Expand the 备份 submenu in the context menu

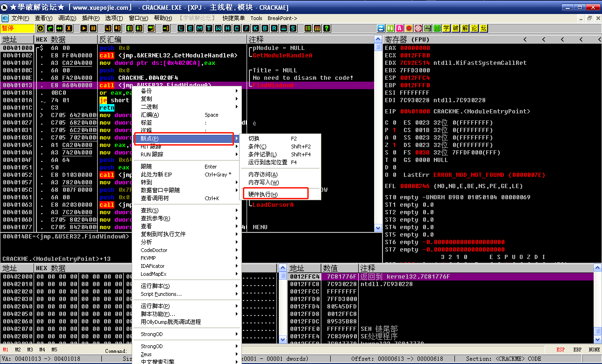187,91
